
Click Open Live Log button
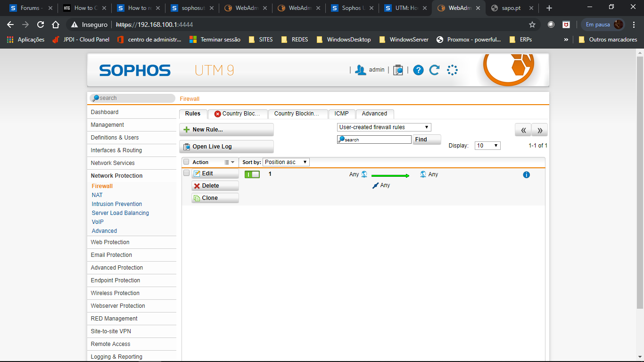[226, 147]
